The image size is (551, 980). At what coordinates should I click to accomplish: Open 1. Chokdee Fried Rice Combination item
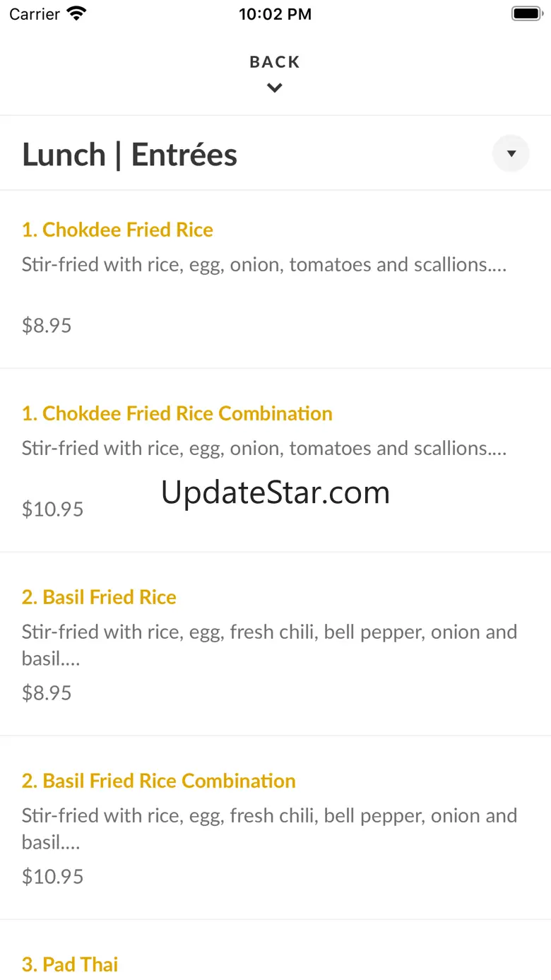[x=177, y=413]
